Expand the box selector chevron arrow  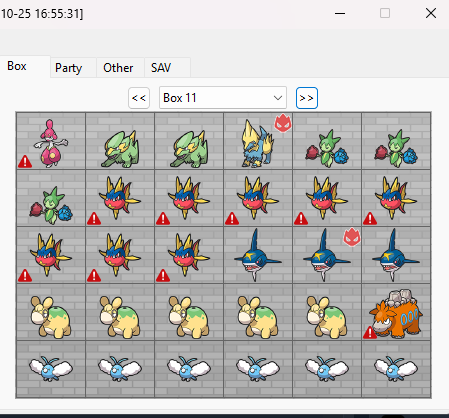point(278,98)
